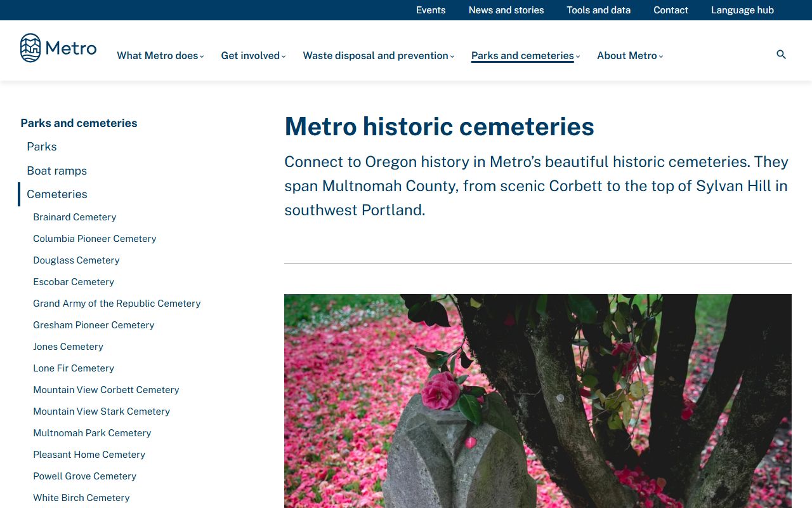Screen dimensions: 812x508
Task: Visit Jones Cemetery page
Action: pos(68,347)
